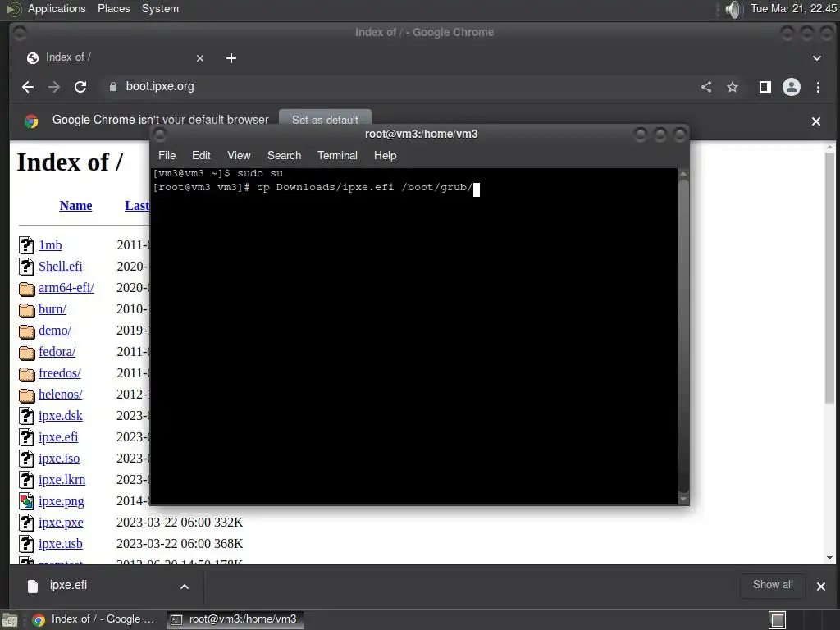Click the ipxe.efi page link
The image size is (840, 630).
tap(58, 437)
